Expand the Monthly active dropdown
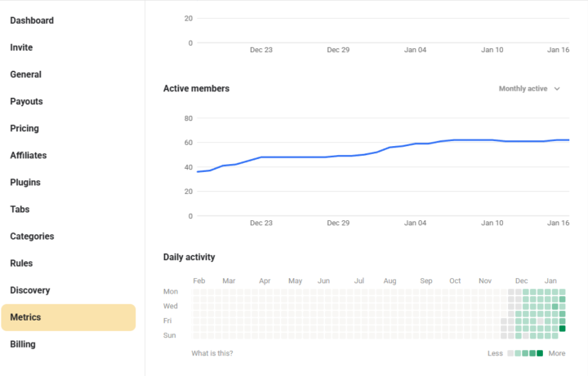588x376 pixels. tap(523, 89)
